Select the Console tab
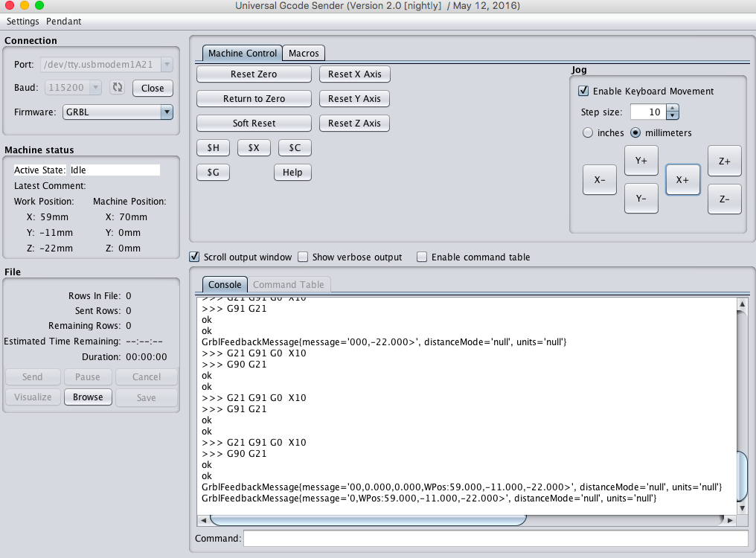Screen dimensions: 756x558 point(225,284)
